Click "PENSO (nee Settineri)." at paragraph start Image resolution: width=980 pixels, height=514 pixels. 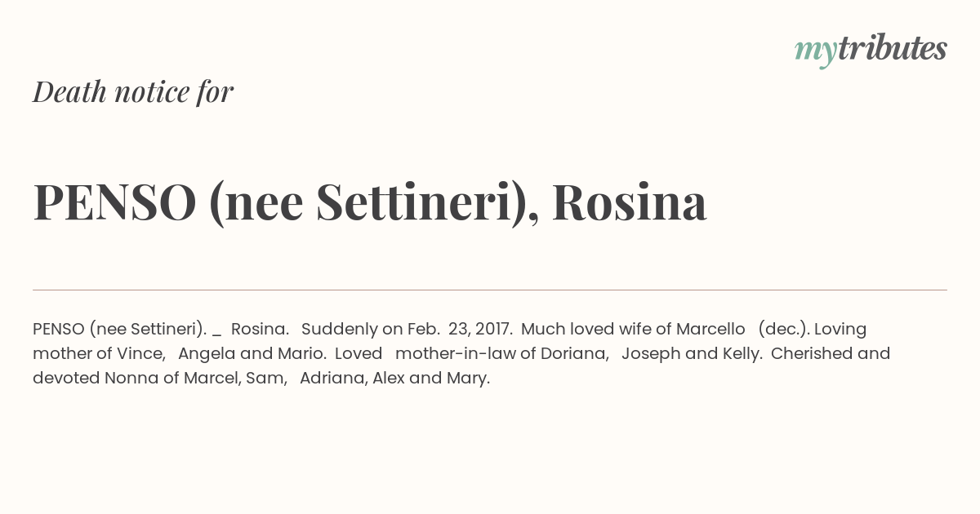coord(119,330)
